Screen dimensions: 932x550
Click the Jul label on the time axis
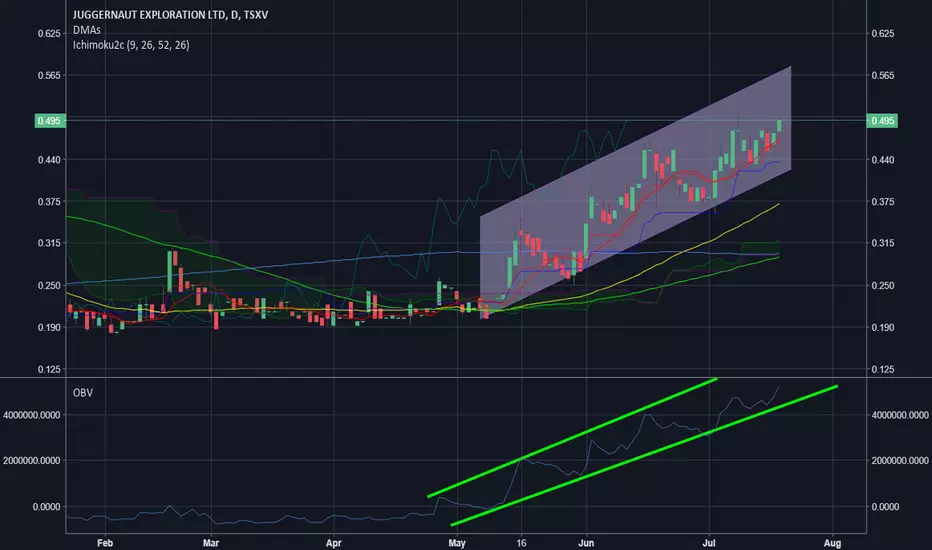[x=709, y=543]
